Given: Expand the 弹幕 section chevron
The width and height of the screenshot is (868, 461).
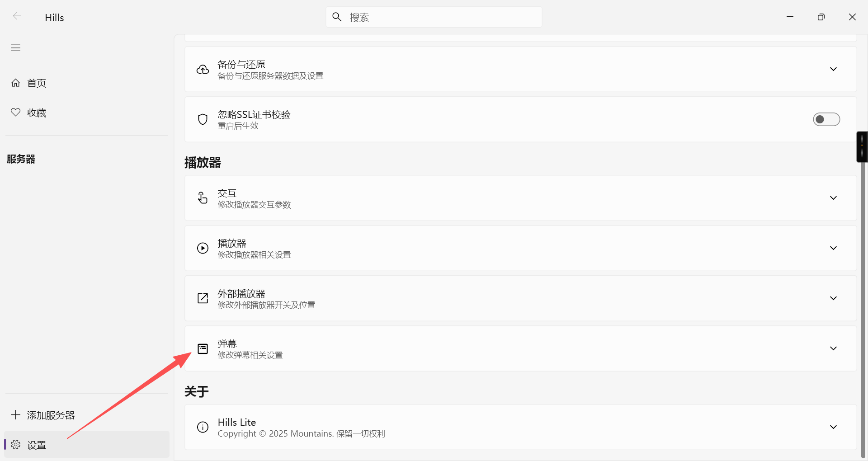Looking at the screenshot, I should 833,348.
